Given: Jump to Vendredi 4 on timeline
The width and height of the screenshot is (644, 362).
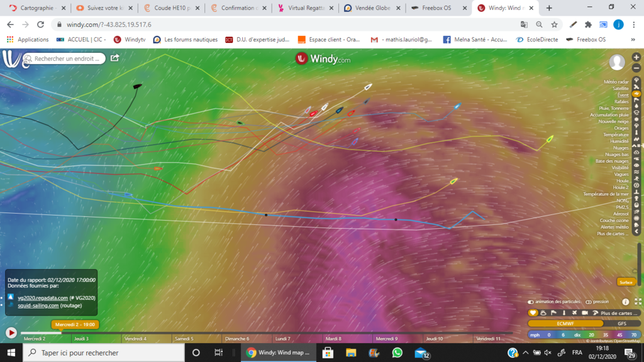Looking at the screenshot, I should click(x=136, y=339).
